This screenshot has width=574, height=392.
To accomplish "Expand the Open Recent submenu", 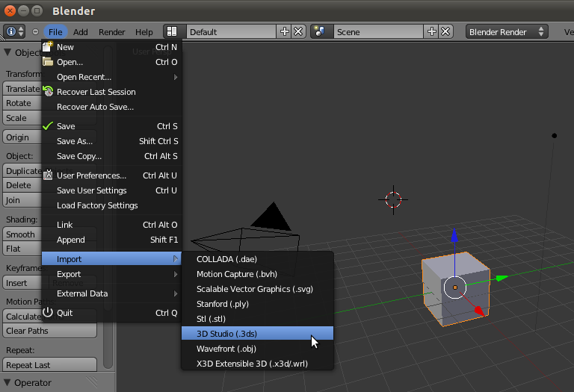I will (111, 77).
